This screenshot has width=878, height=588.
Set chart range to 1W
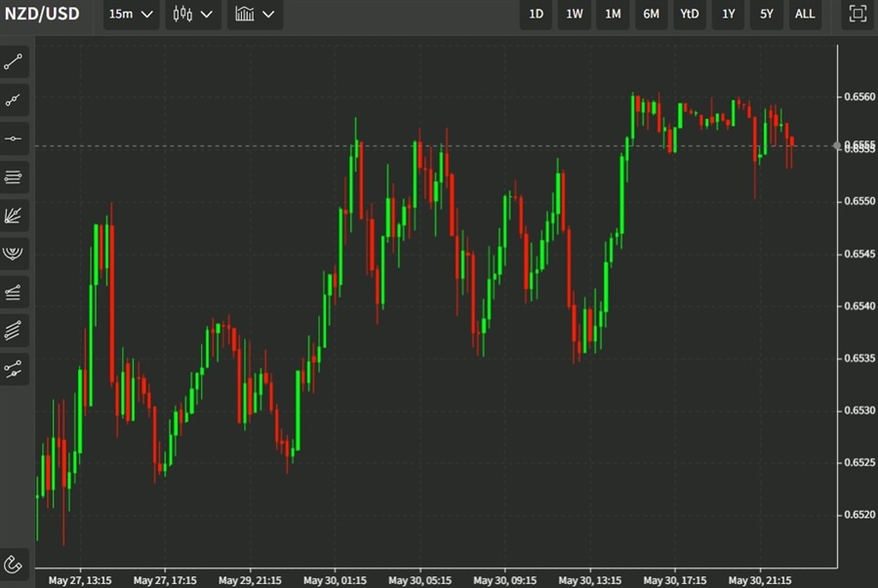574,14
